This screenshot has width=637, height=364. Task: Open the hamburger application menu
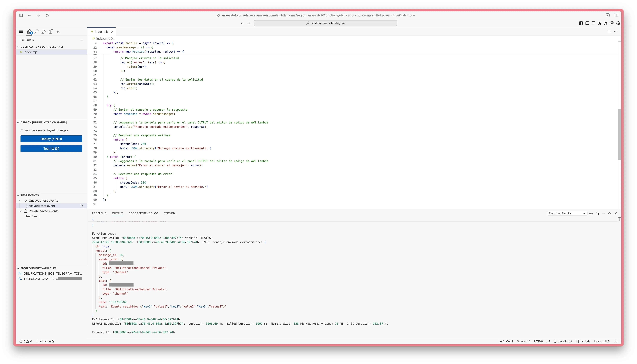click(21, 32)
